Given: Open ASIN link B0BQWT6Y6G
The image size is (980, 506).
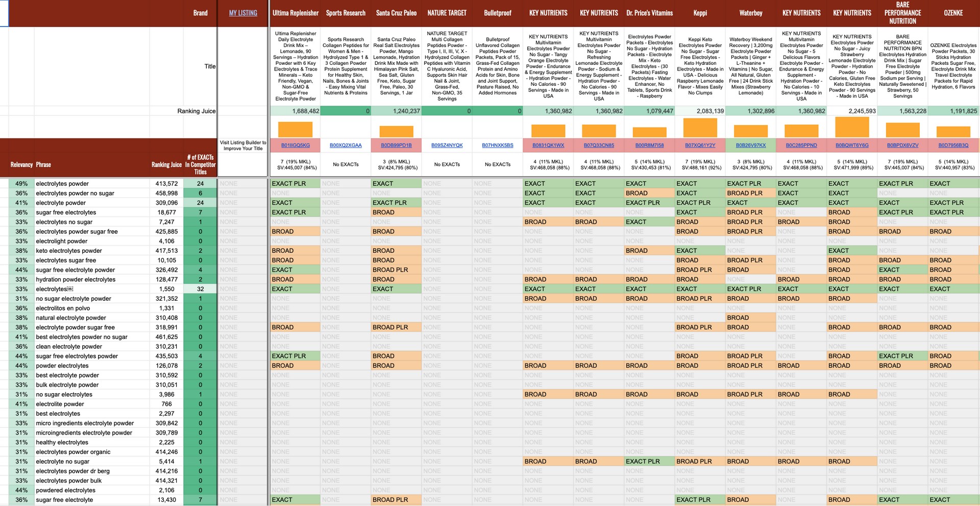Looking at the screenshot, I should coord(852,145).
